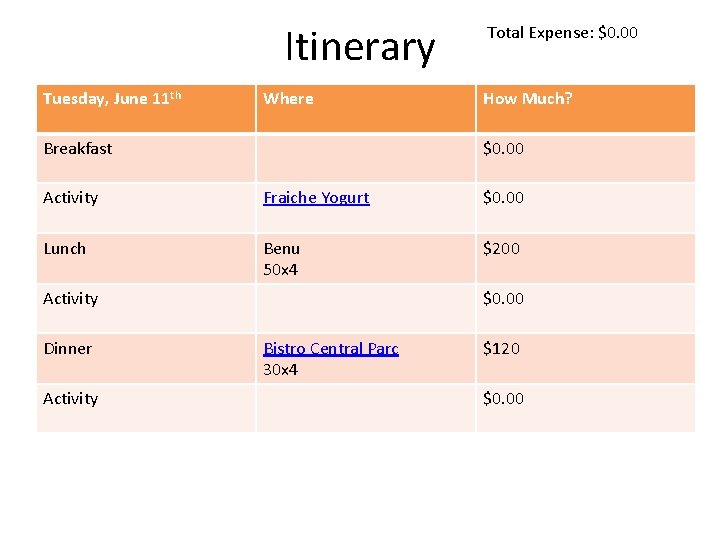Click the $120 dinner cost cell
Image resolution: width=720 pixels, height=540 pixels.
(501, 348)
